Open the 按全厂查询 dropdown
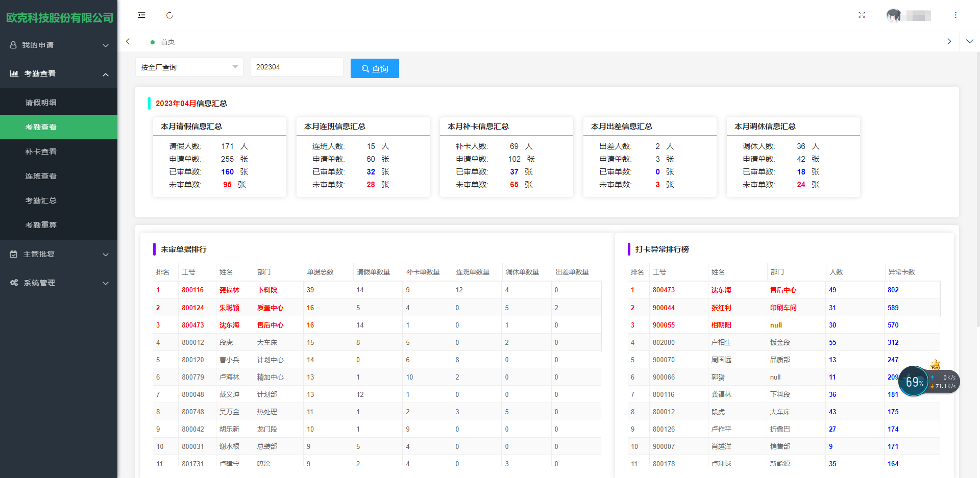The image size is (980, 478). coord(189,67)
